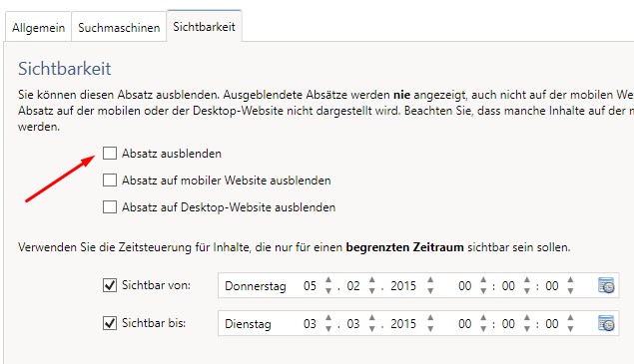Increase year 2015 in Sichtbar bis
This screenshot has width=634, height=364.
coord(430,318)
